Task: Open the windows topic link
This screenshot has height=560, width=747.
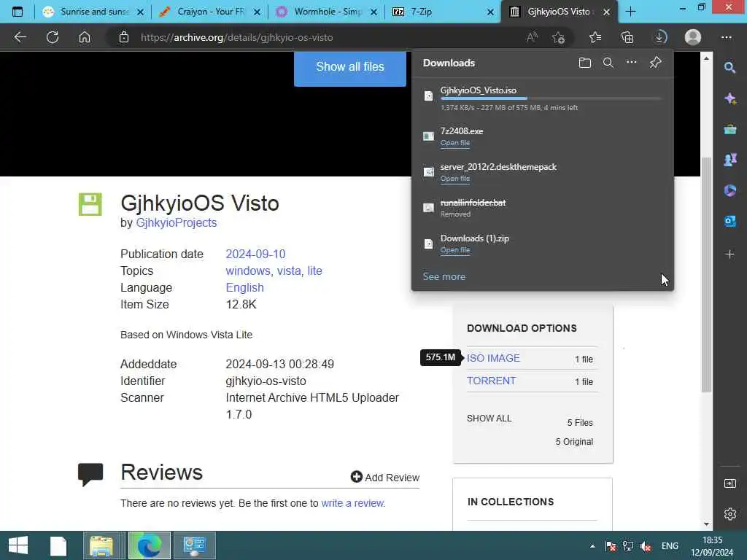Action: 248,271
